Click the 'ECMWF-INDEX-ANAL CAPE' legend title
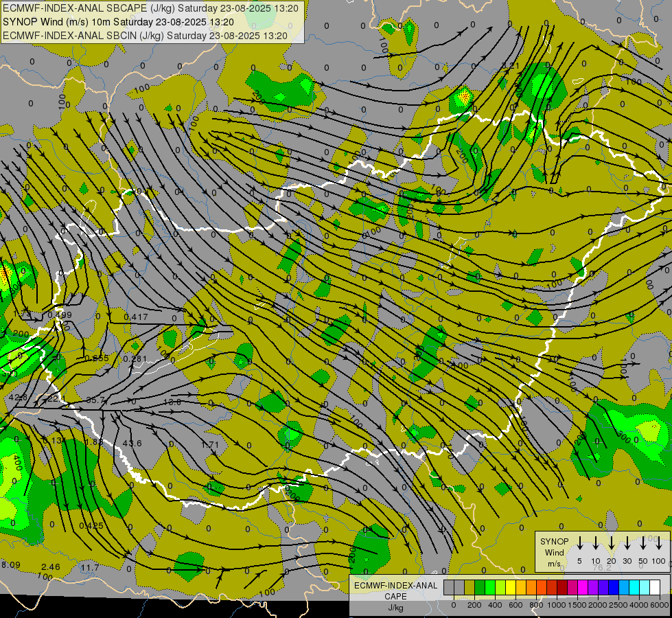Screen dimensions: 672x618 point(395,591)
